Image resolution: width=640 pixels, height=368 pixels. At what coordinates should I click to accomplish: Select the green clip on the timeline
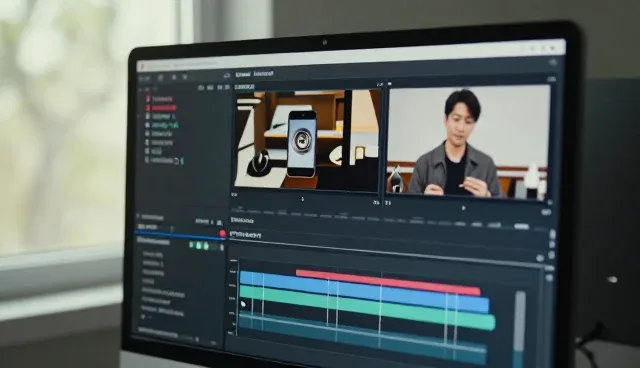tap(367, 307)
